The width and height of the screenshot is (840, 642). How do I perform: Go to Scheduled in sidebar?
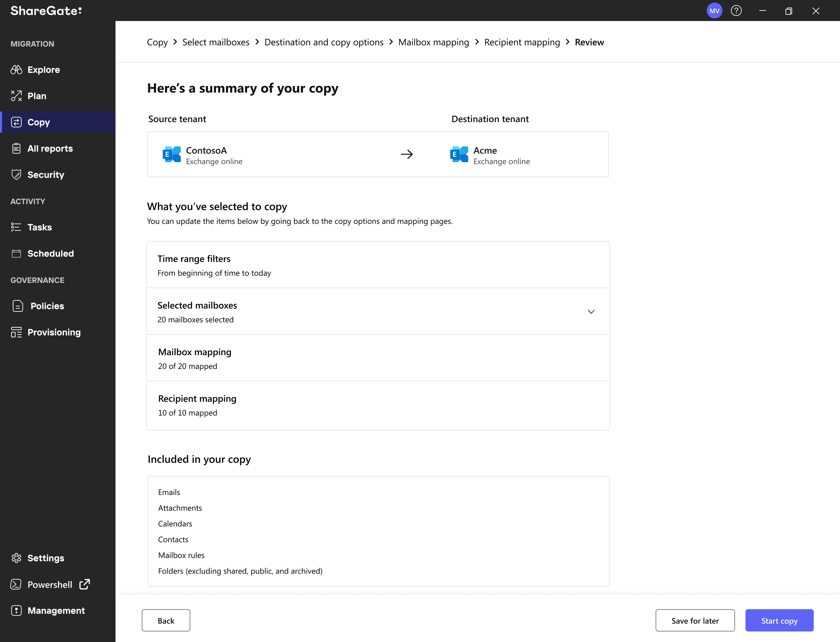(x=58, y=253)
